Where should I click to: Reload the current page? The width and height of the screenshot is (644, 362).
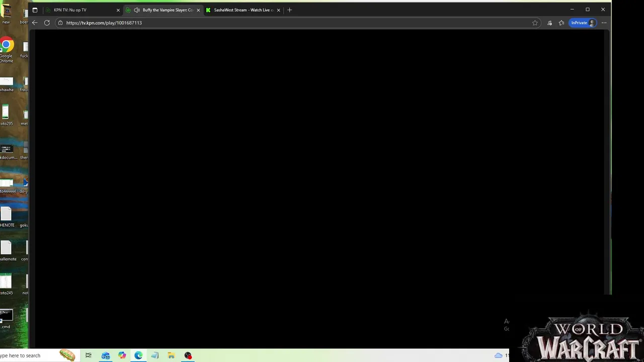tap(47, 23)
